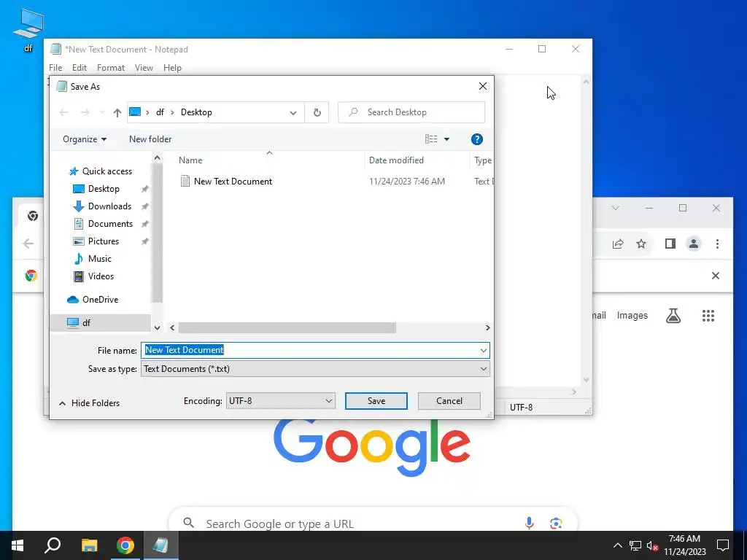The height and width of the screenshot is (560, 747).
Task: Collapse with Hide Folders
Action: pyautogui.click(x=89, y=403)
